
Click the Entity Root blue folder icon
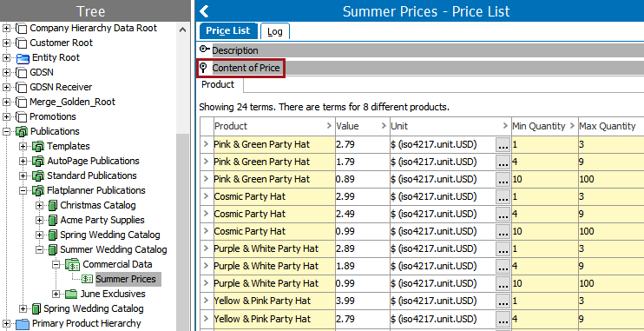click(23, 58)
